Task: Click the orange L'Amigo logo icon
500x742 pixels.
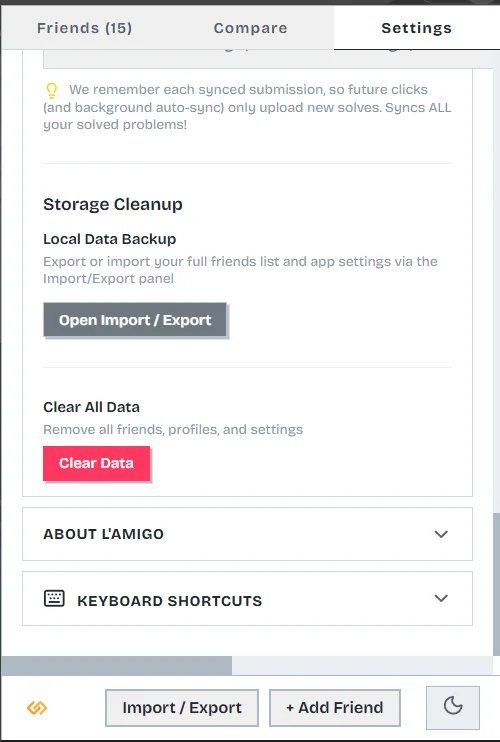Action: pos(37,708)
